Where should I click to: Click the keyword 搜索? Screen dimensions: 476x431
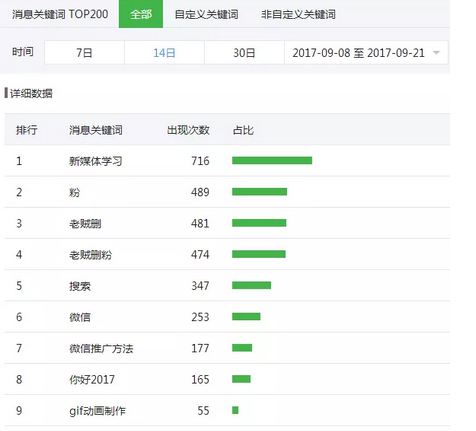[80, 286]
